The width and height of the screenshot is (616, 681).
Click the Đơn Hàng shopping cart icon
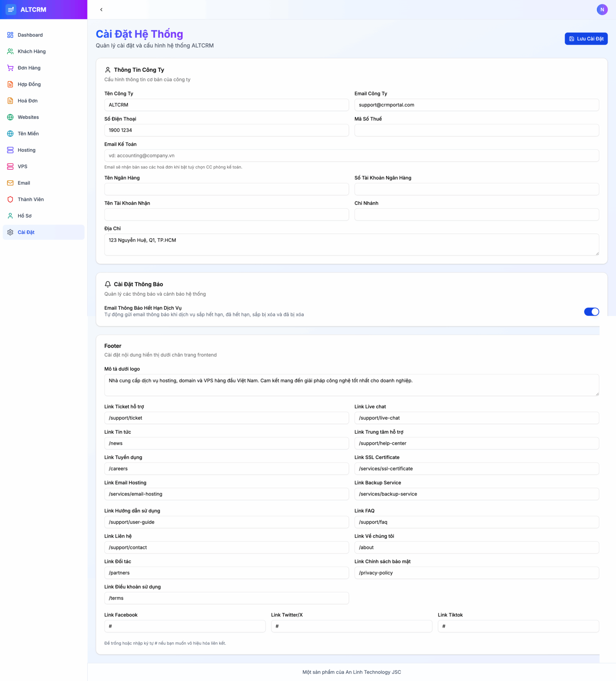[x=10, y=68]
